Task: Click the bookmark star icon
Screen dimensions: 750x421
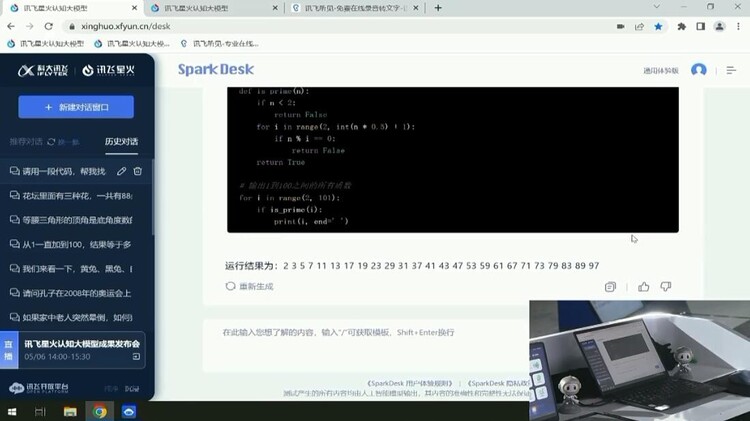Action: [659, 26]
